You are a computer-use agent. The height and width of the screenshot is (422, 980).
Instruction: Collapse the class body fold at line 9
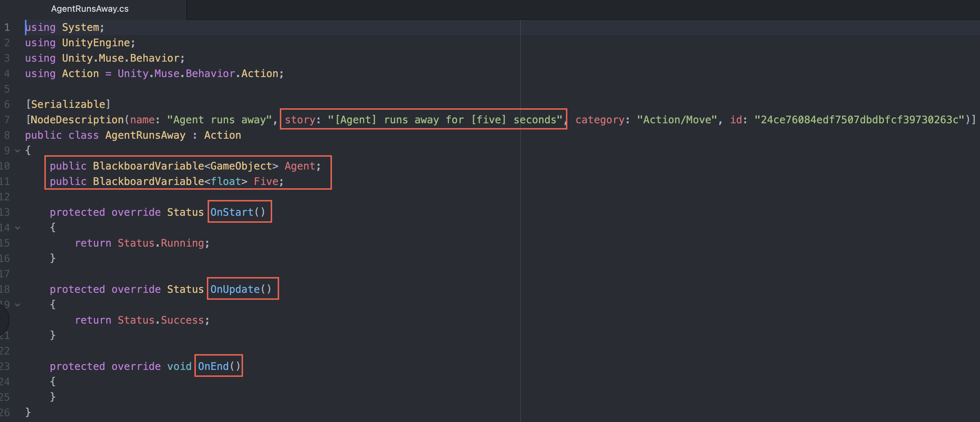tap(18, 151)
